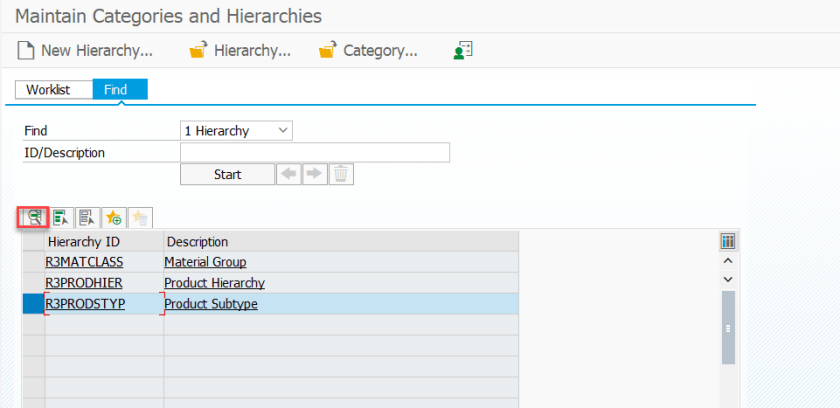Select the R3PRODSTYP row selector
This screenshot has width=840, height=408.
[33, 303]
